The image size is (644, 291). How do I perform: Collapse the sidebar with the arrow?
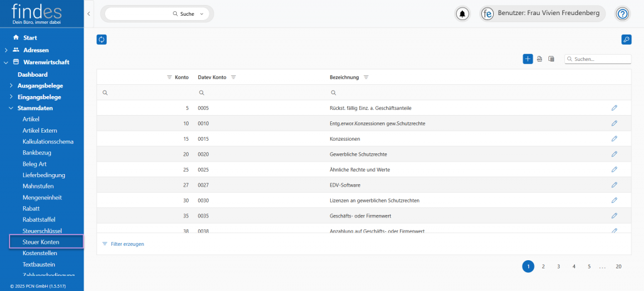pos(89,13)
